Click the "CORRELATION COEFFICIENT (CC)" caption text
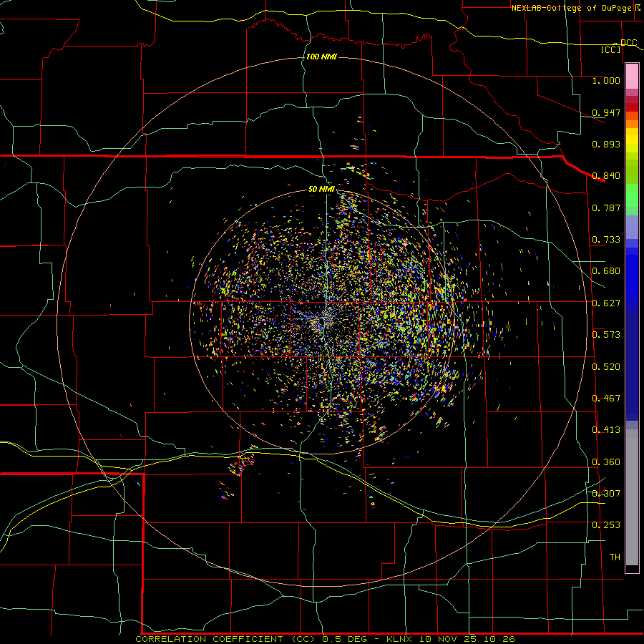The height and width of the screenshot is (644, 644). tap(226, 639)
